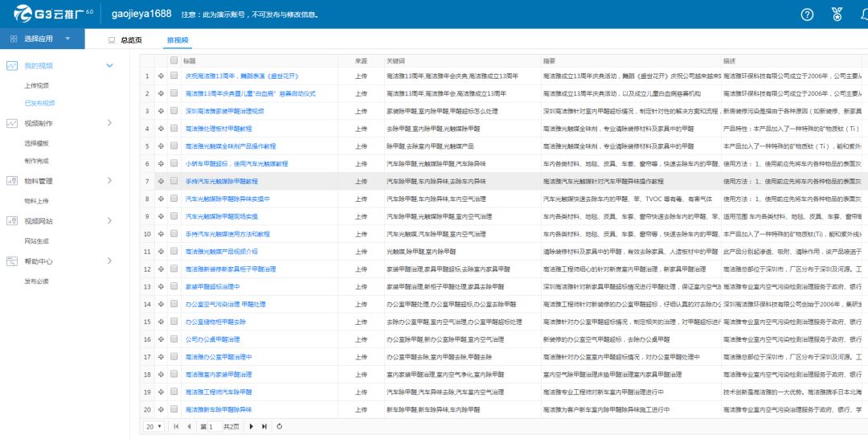This screenshot has height=439, width=868.
Task: Select the 推视频 tab
Action: (x=178, y=39)
